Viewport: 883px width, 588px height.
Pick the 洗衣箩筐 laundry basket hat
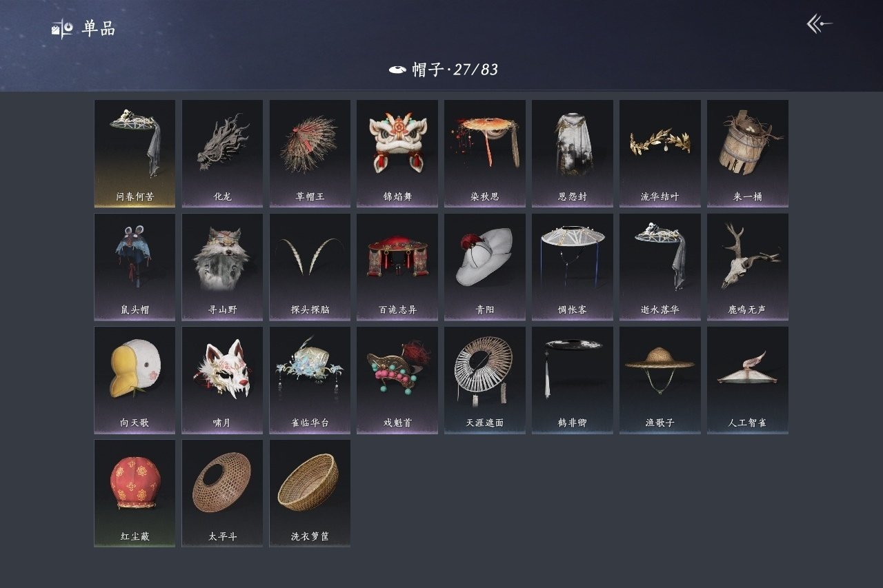pyautogui.click(x=310, y=493)
